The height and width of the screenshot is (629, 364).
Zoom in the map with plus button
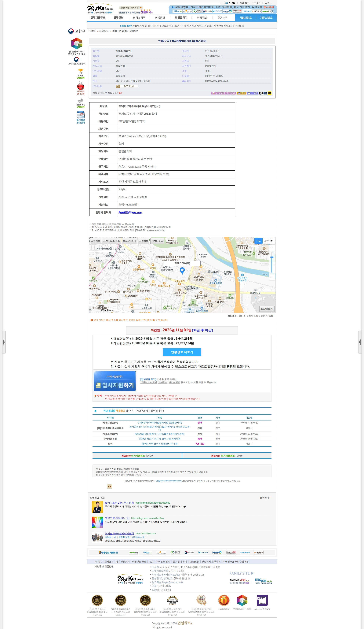coord(272,248)
